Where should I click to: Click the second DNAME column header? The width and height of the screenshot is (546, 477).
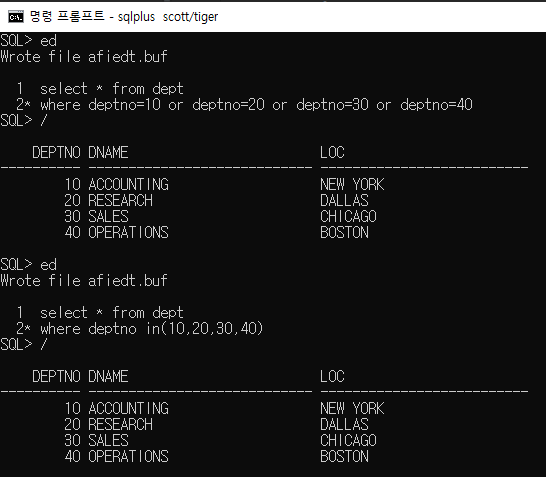(108, 376)
